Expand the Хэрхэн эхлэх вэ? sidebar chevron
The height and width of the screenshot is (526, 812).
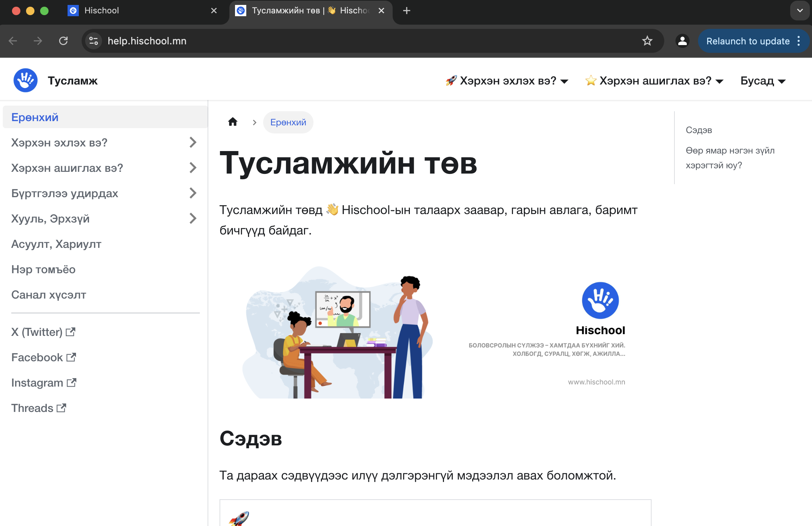pyautogui.click(x=192, y=143)
